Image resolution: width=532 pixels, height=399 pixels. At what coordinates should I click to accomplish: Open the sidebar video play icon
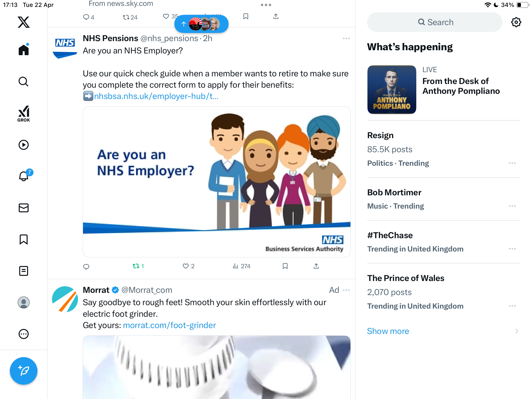coord(24,145)
